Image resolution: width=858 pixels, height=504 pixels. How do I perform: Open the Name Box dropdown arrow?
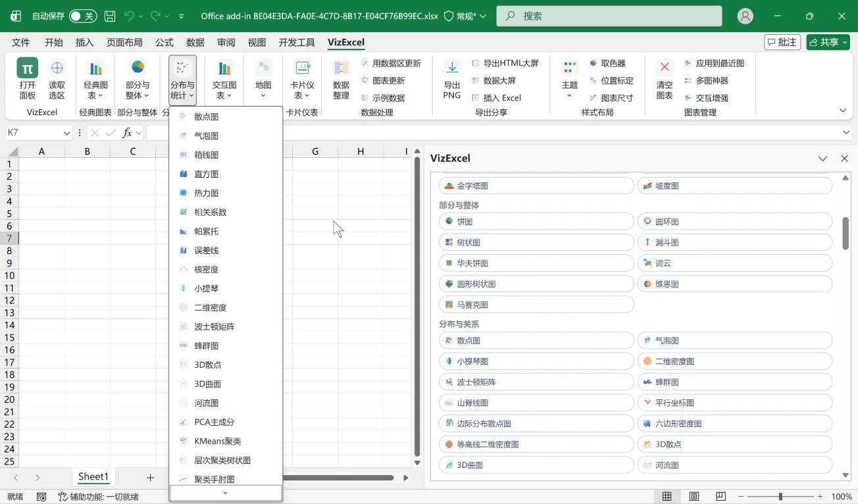(x=66, y=133)
